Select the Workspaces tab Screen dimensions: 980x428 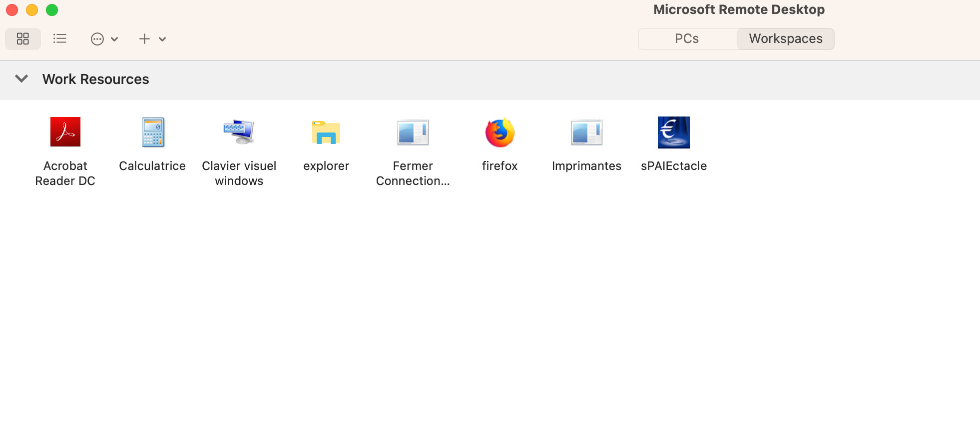pyautogui.click(x=786, y=39)
